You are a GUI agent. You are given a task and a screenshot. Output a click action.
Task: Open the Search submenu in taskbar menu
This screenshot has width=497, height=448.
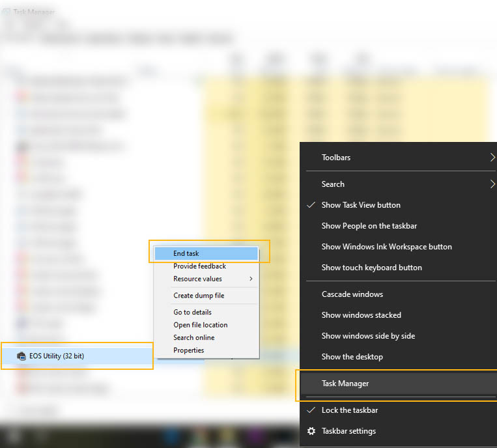point(399,184)
